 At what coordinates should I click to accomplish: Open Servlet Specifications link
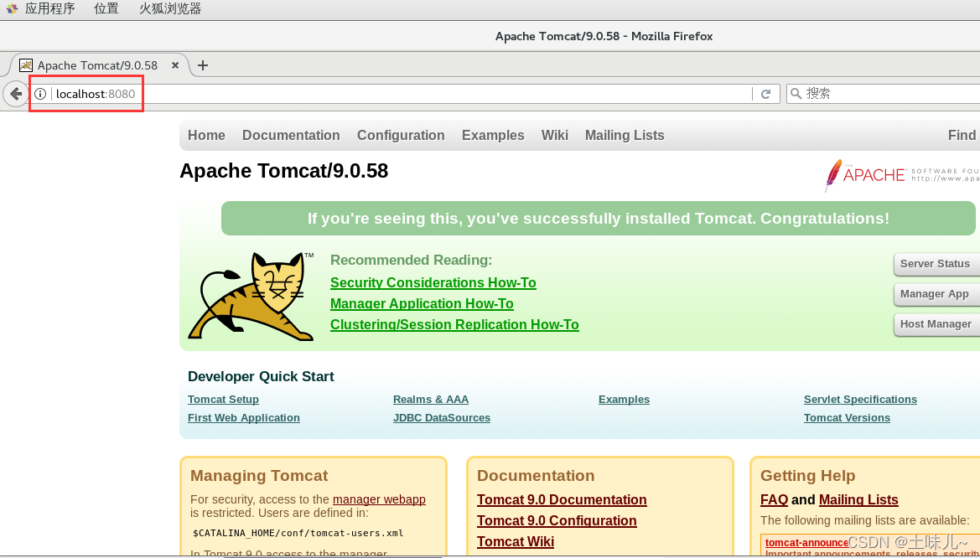pos(860,400)
